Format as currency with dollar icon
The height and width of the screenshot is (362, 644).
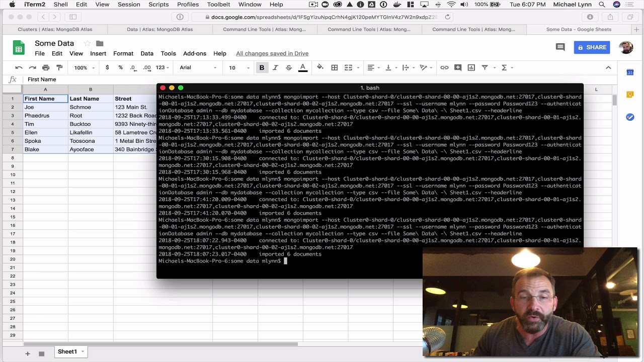click(x=107, y=67)
